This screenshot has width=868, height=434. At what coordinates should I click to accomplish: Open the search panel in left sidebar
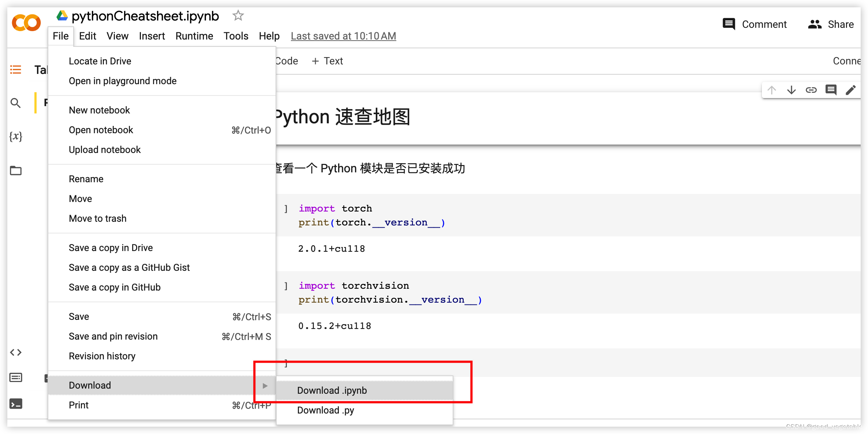click(16, 103)
